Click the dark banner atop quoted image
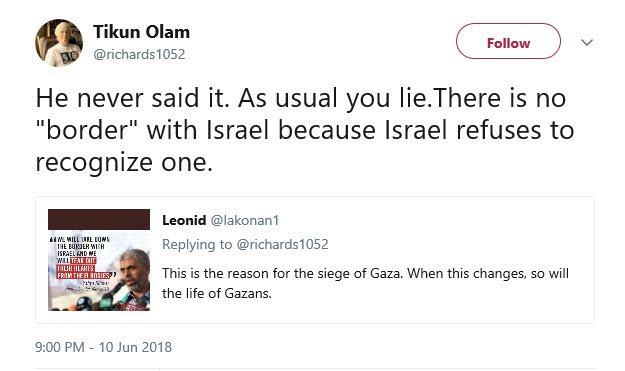This screenshot has height=371, width=625. point(99,219)
